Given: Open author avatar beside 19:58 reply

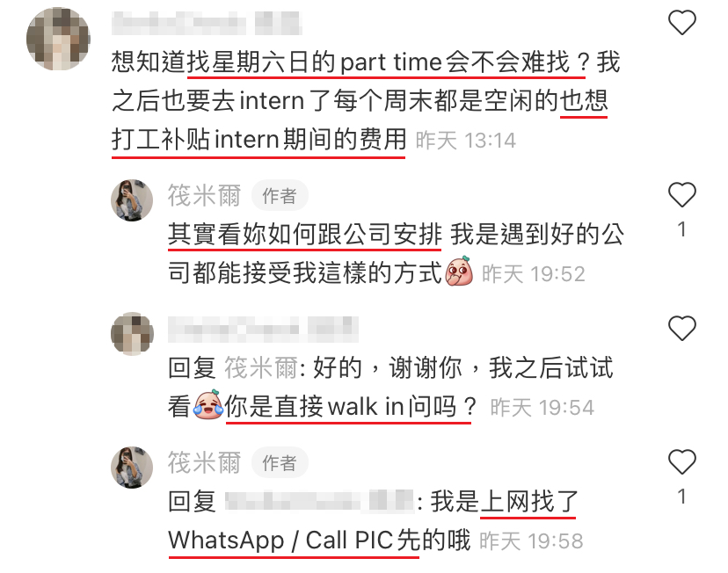Looking at the screenshot, I should pyautogui.click(x=132, y=468).
